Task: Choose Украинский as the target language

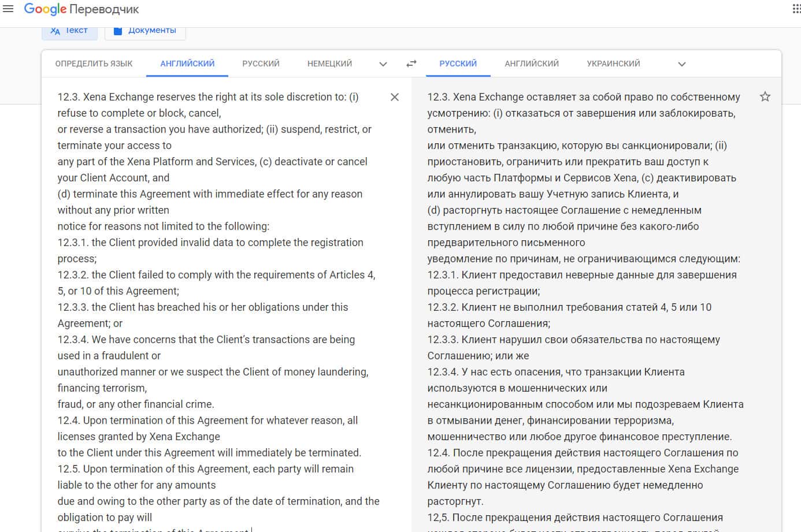Action: point(613,64)
